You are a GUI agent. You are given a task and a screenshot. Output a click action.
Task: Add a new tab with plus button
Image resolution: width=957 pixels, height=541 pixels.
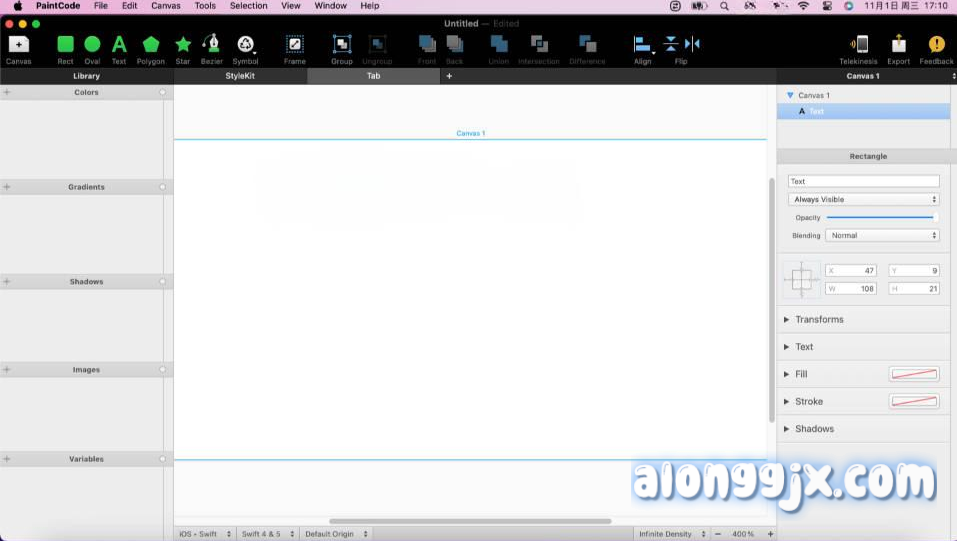point(449,76)
